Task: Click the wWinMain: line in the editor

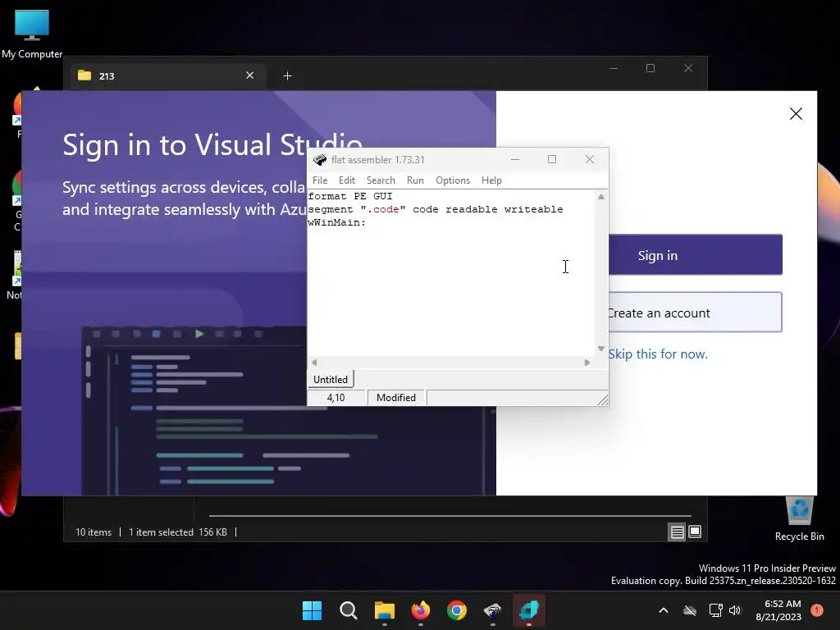Action: [x=337, y=222]
